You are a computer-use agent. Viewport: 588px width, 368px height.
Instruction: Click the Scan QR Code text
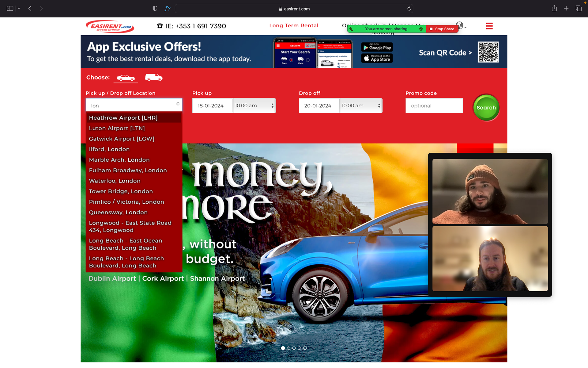pyautogui.click(x=445, y=53)
